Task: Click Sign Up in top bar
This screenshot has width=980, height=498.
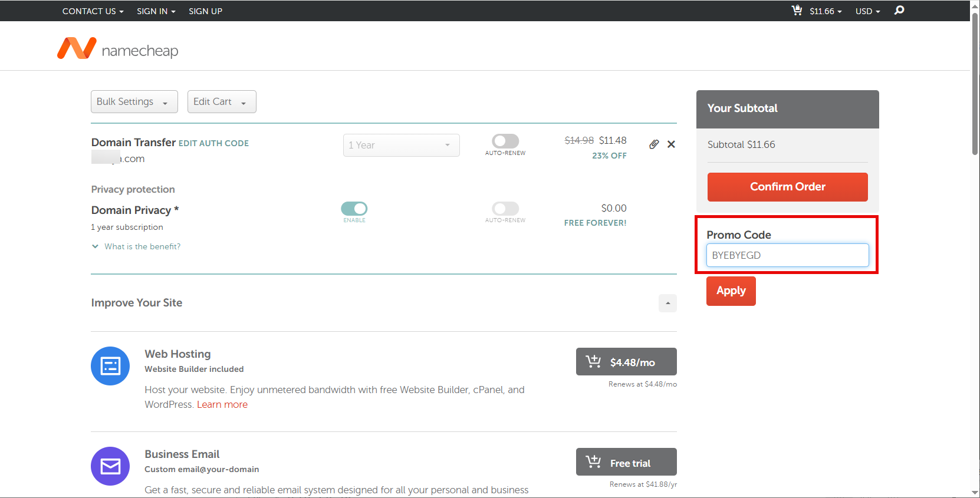Action: (205, 11)
